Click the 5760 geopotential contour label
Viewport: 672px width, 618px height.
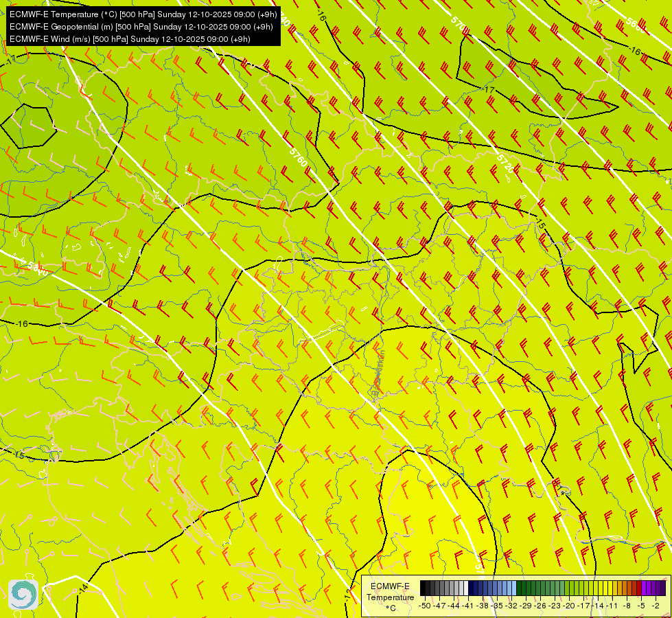pos(298,157)
